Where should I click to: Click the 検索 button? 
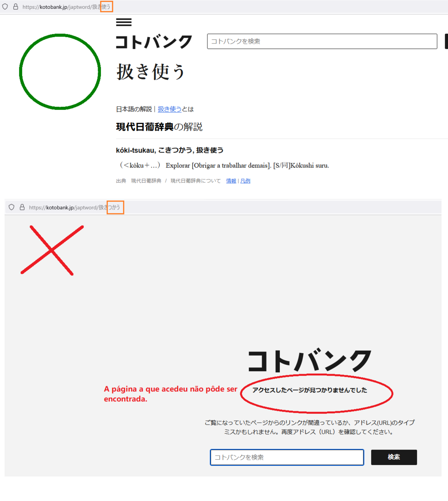pos(394,457)
